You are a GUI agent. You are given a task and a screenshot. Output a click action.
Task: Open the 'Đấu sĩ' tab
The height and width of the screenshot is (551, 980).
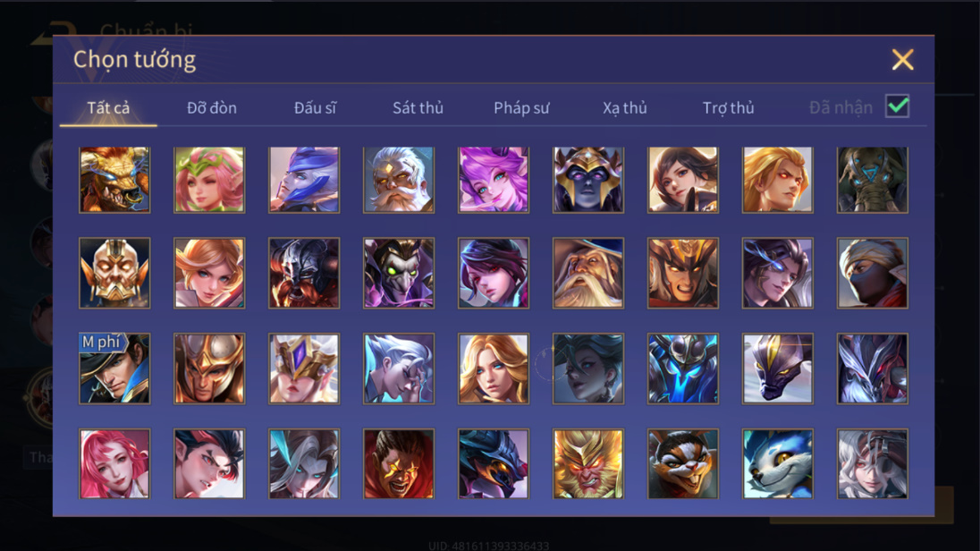tap(315, 108)
